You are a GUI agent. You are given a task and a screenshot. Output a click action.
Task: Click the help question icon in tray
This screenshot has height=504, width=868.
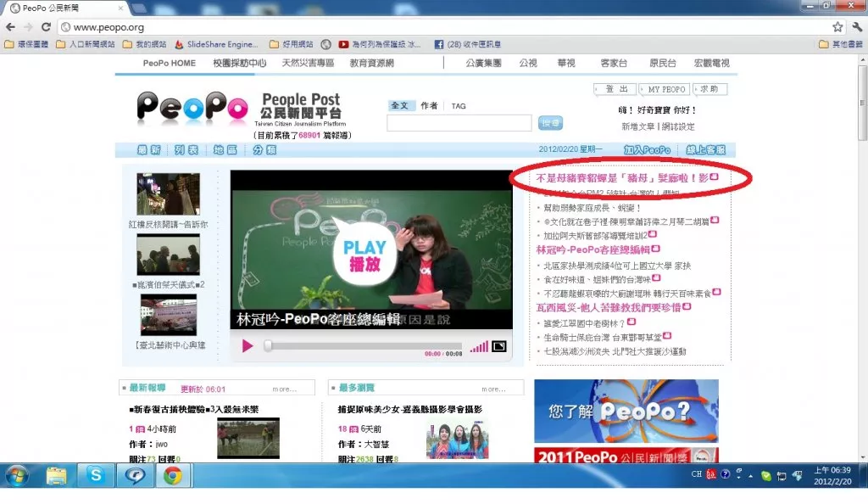[x=726, y=474]
